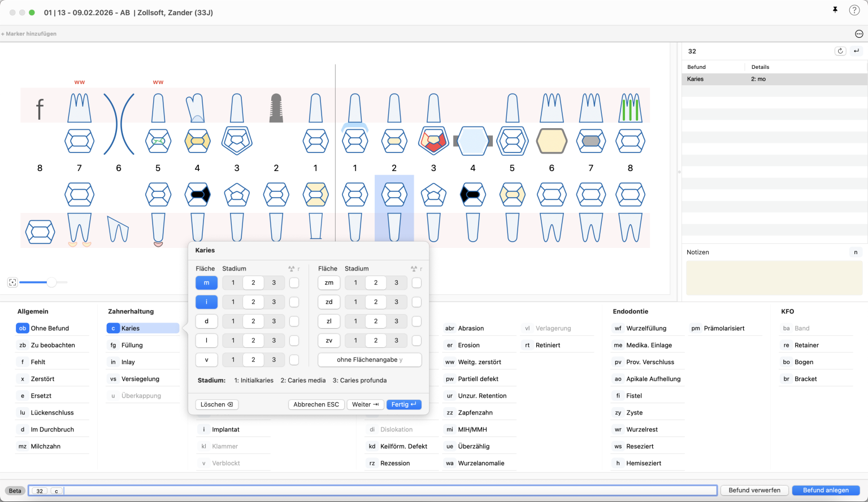Tick the checkbox in the 'zm' surface row

pos(416,283)
